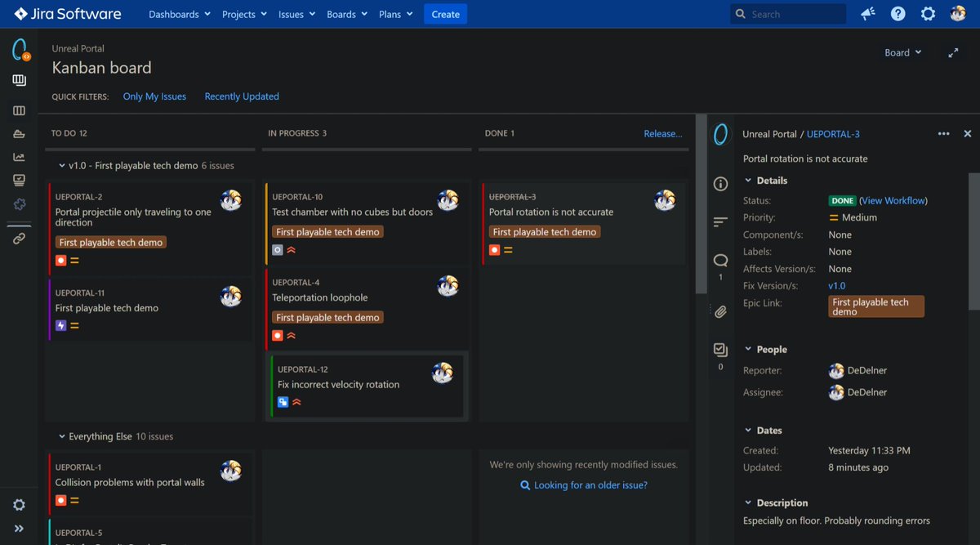Click the Release... link in Done column

click(662, 133)
